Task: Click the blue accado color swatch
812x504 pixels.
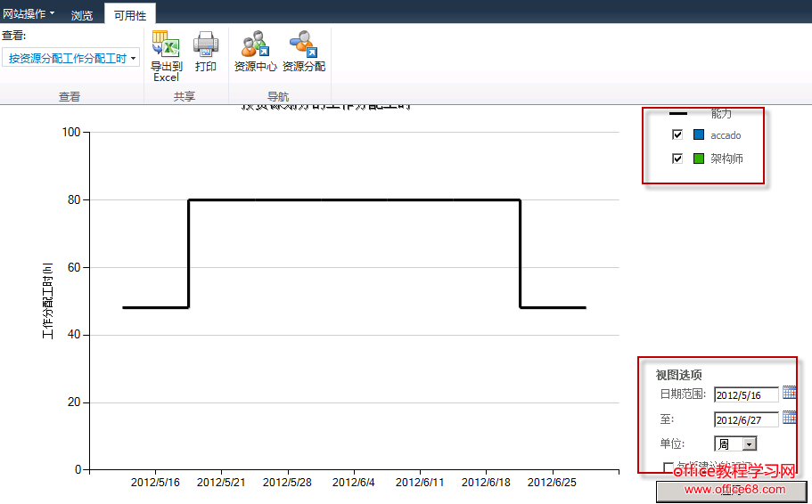Action: (699, 134)
